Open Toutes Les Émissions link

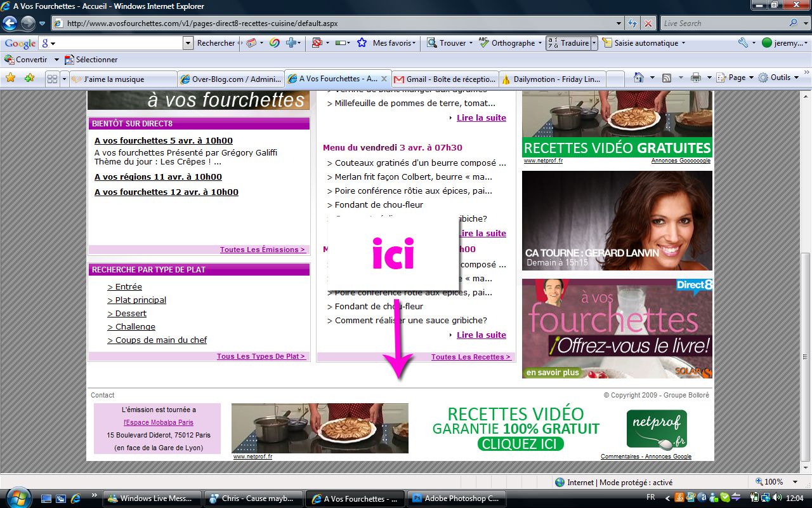pyautogui.click(x=263, y=250)
